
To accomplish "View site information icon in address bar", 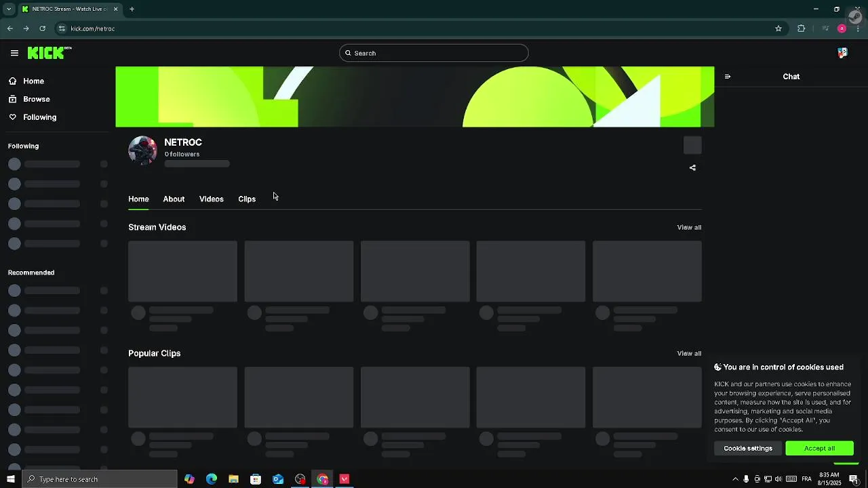I will point(62,28).
